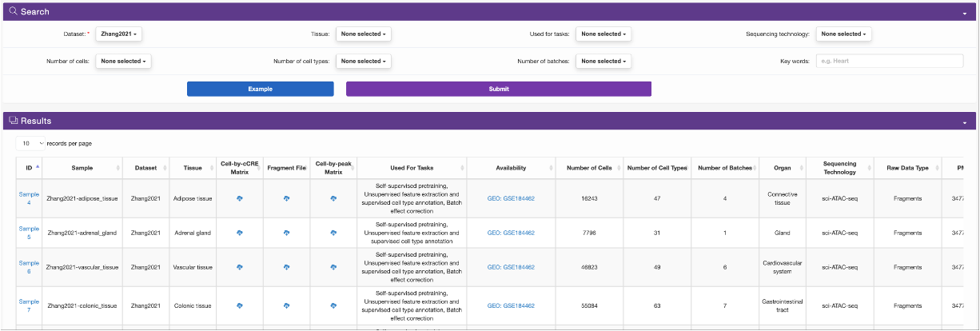980x331 pixels.
Task: Collapse the Results panel
Action: pos(965,122)
